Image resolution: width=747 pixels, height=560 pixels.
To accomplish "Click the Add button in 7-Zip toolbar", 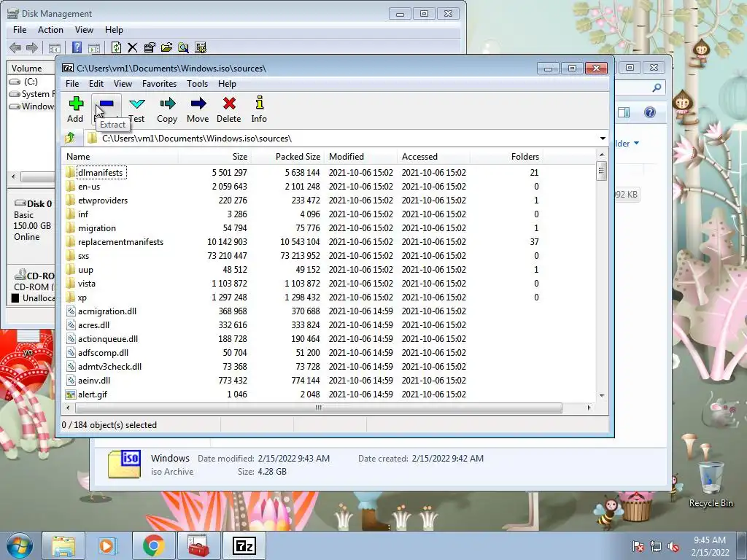I will point(75,109).
